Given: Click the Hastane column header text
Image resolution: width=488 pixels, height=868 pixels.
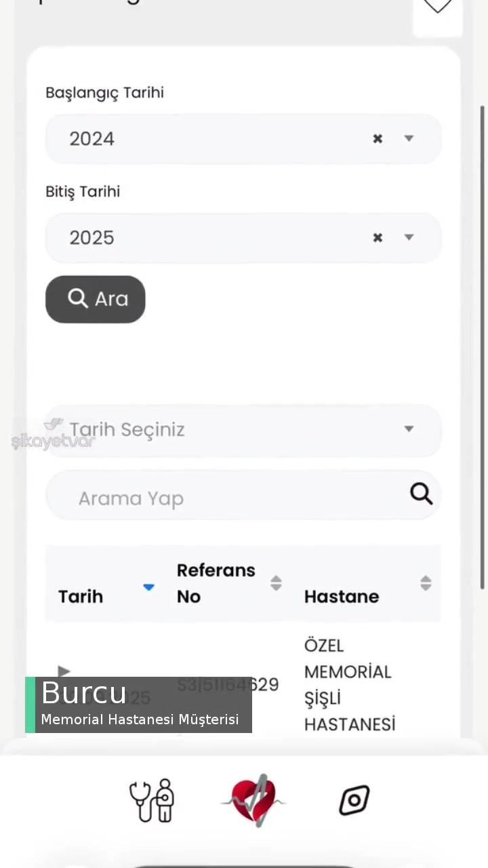Looking at the screenshot, I should [x=342, y=597].
